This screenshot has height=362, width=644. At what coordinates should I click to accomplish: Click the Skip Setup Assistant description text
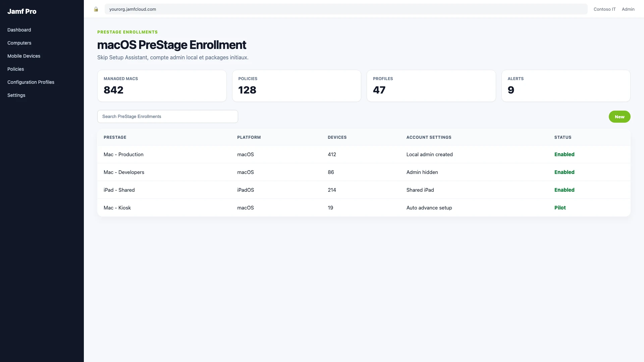(173, 57)
